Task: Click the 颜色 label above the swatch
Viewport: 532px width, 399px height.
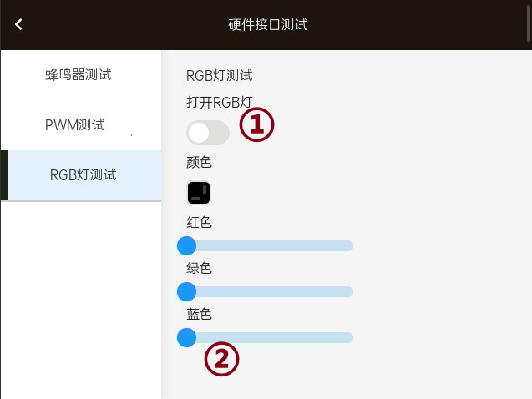Action: point(199,162)
